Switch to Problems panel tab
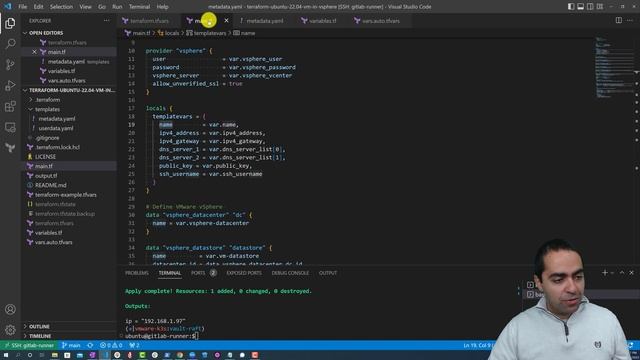 tap(137, 273)
